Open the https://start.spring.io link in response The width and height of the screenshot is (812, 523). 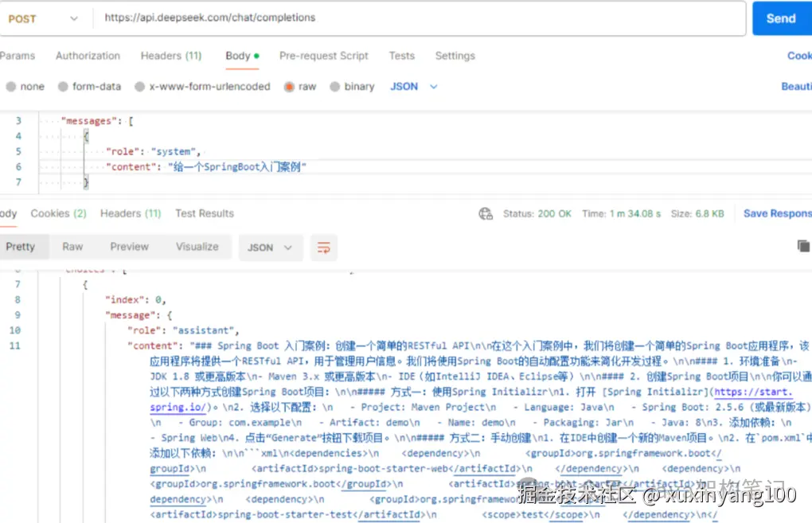point(753,392)
